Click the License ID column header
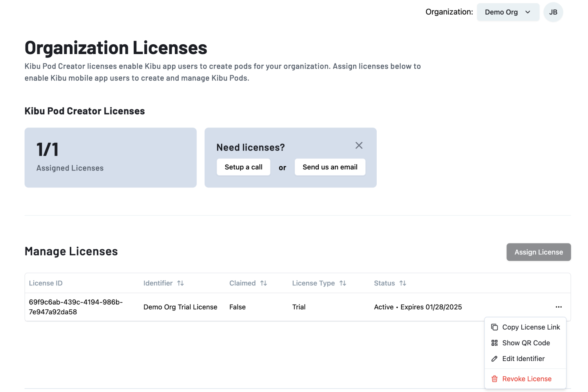 (x=46, y=283)
